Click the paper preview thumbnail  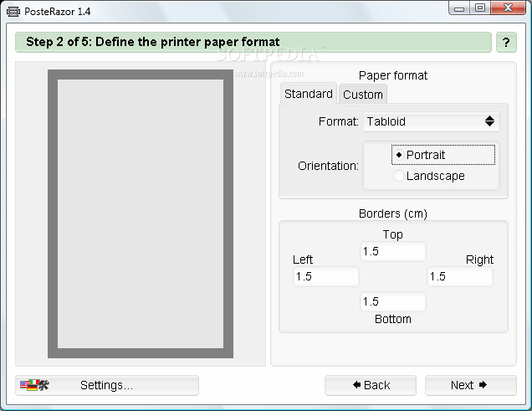[141, 213]
